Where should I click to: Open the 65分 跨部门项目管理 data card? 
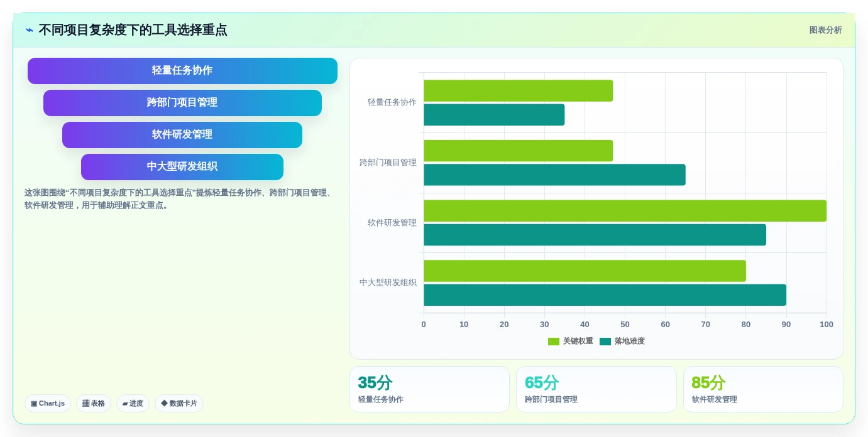(x=596, y=389)
